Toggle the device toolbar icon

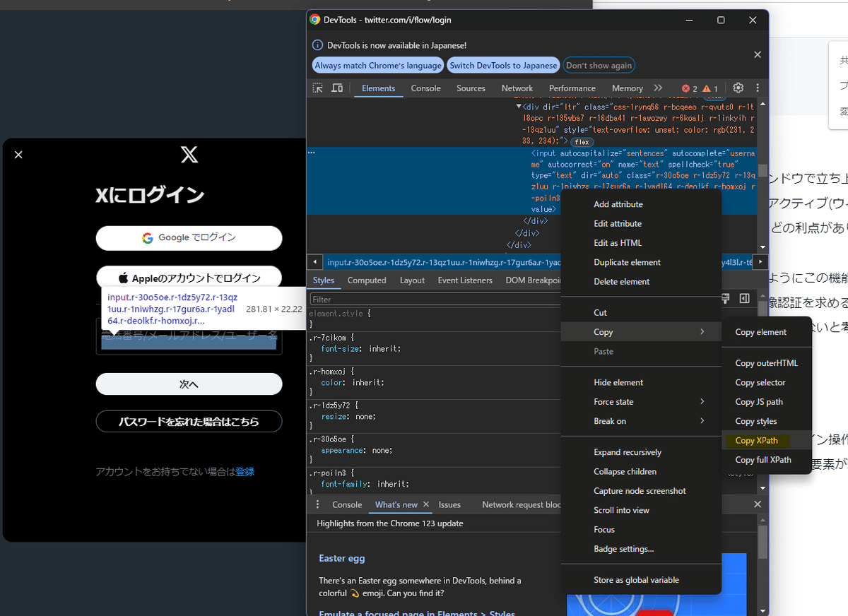click(x=337, y=88)
